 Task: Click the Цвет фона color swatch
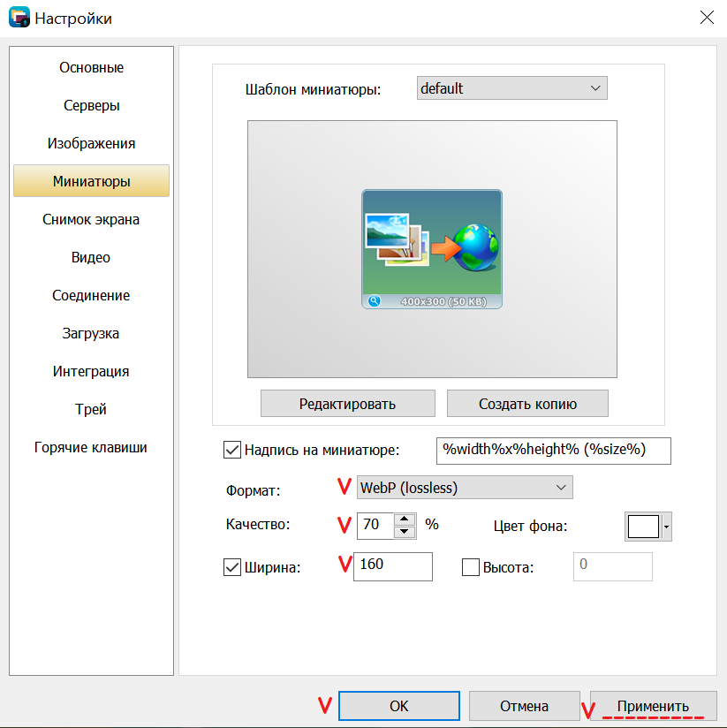coord(643,527)
